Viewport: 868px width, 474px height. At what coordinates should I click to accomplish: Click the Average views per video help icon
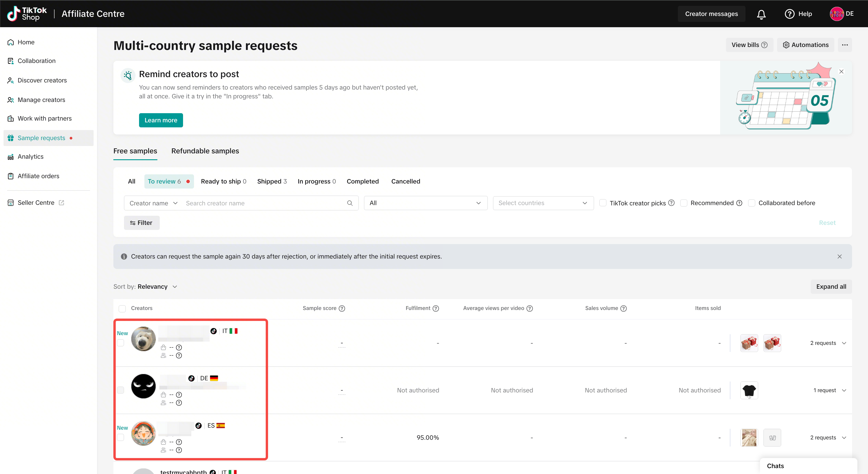530,308
